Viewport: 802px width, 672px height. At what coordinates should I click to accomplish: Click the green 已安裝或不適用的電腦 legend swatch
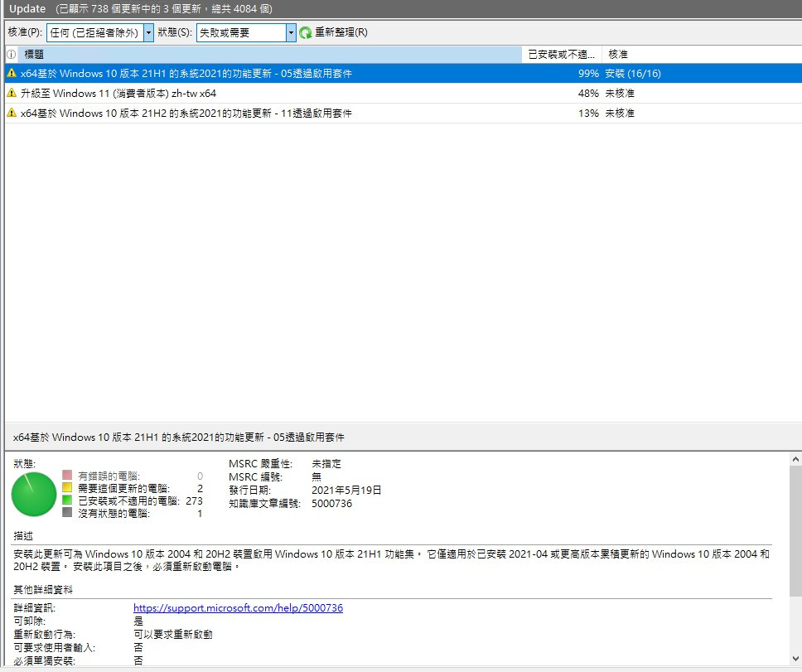[x=67, y=500]
